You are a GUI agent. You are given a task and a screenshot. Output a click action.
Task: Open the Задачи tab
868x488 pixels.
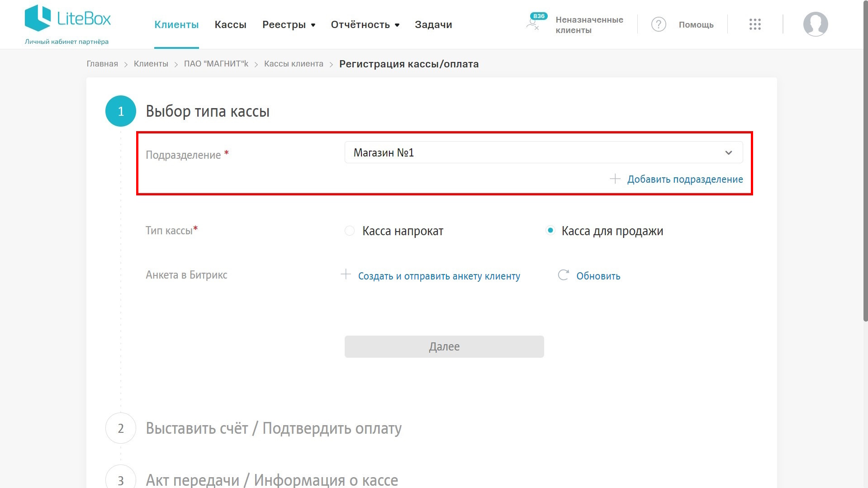pos(433,24)
